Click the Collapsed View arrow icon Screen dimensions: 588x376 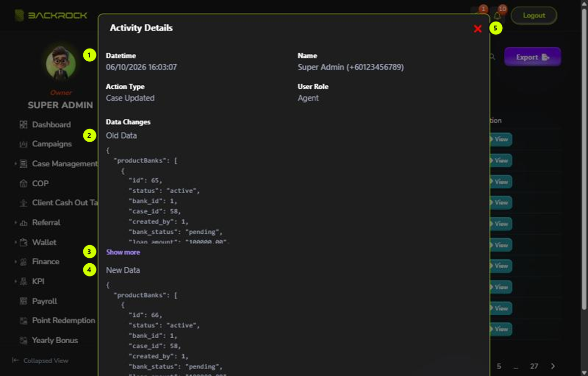point(16,360)
